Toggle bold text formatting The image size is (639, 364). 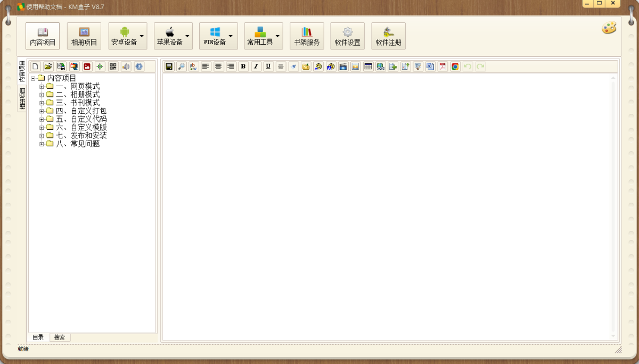click(x=243, y=67)
